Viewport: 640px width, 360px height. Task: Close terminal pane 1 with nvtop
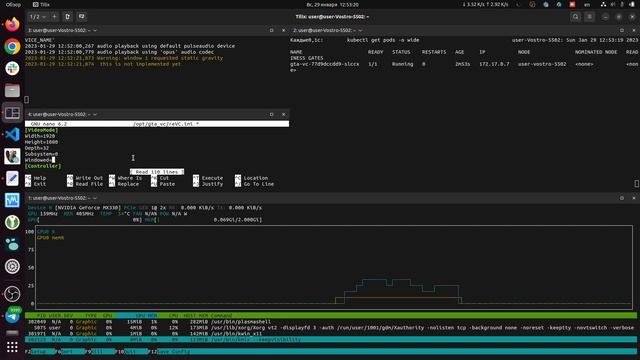[x=634, y=198]
